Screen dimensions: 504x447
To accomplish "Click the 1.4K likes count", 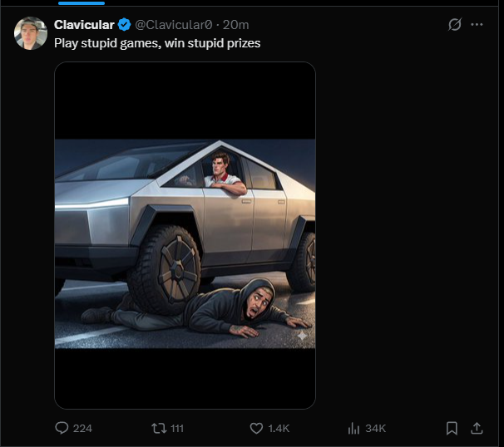I will click(x=279, y=428).
